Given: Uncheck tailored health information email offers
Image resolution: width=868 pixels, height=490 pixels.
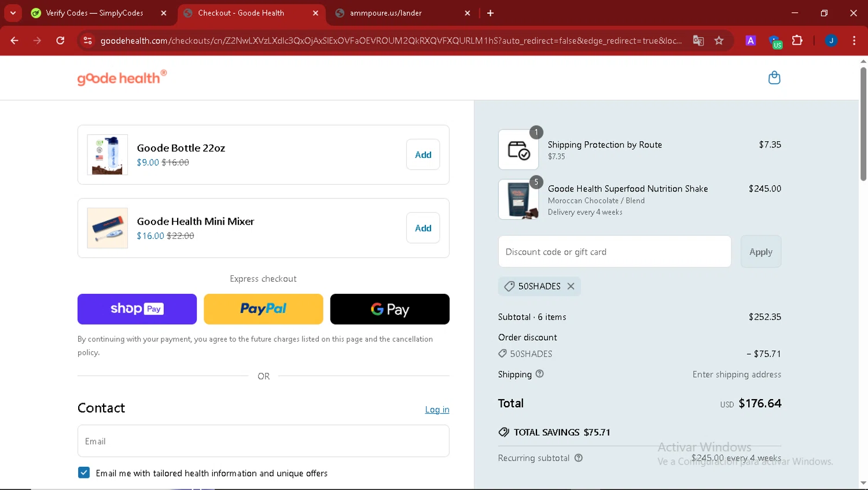Looking at the screenshot, I should click(84, 473).
